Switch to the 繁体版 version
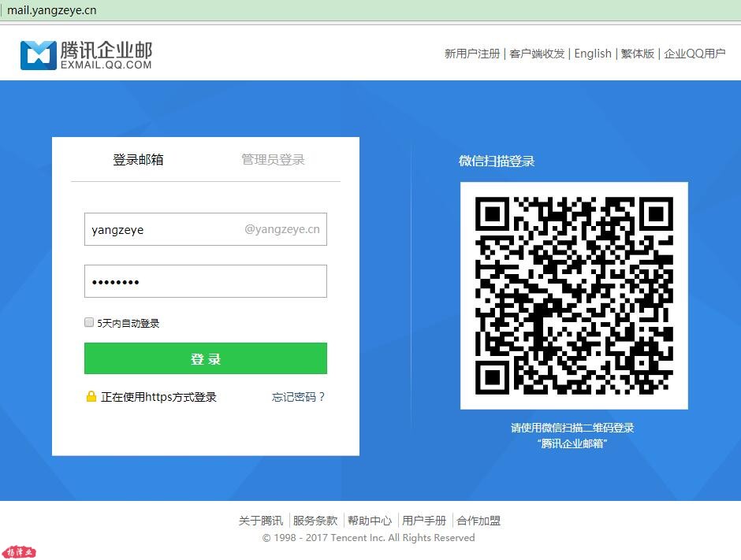The width and height of the screenshot is (741, 560). (x=638, y=54)
